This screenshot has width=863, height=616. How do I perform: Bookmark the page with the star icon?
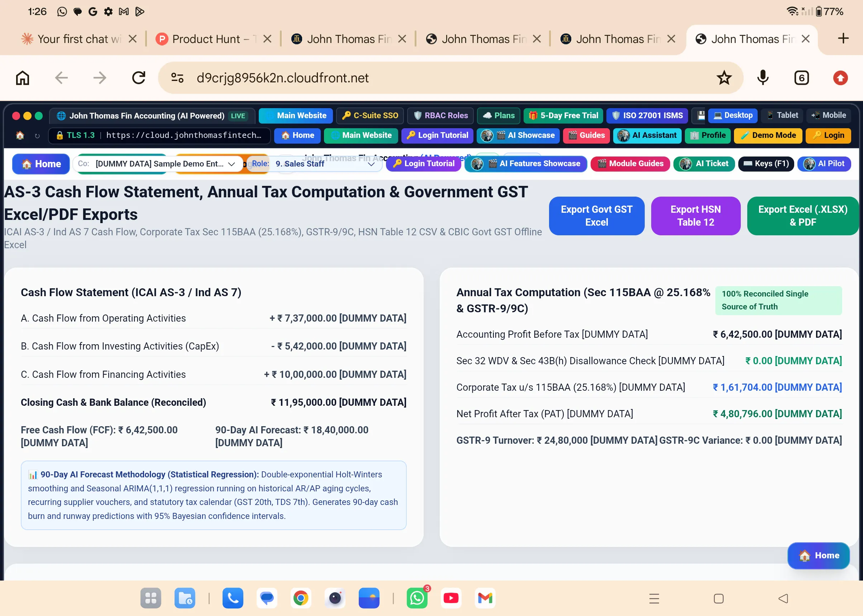pyautogui.click(x=724, y=78)
